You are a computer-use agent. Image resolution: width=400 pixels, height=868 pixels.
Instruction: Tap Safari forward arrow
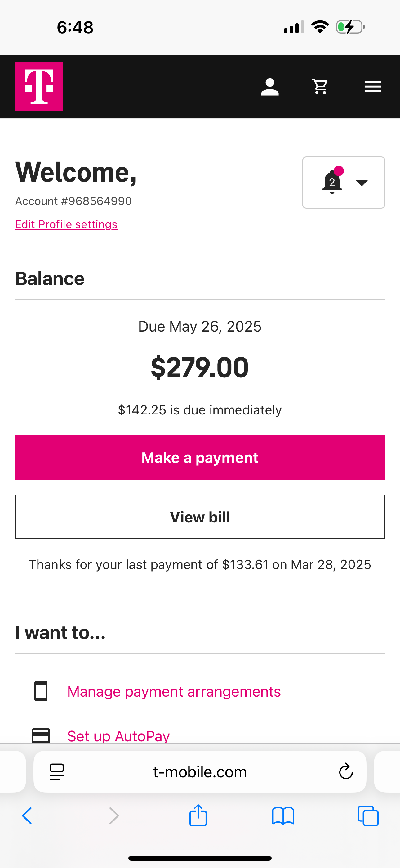pos(114,816)
